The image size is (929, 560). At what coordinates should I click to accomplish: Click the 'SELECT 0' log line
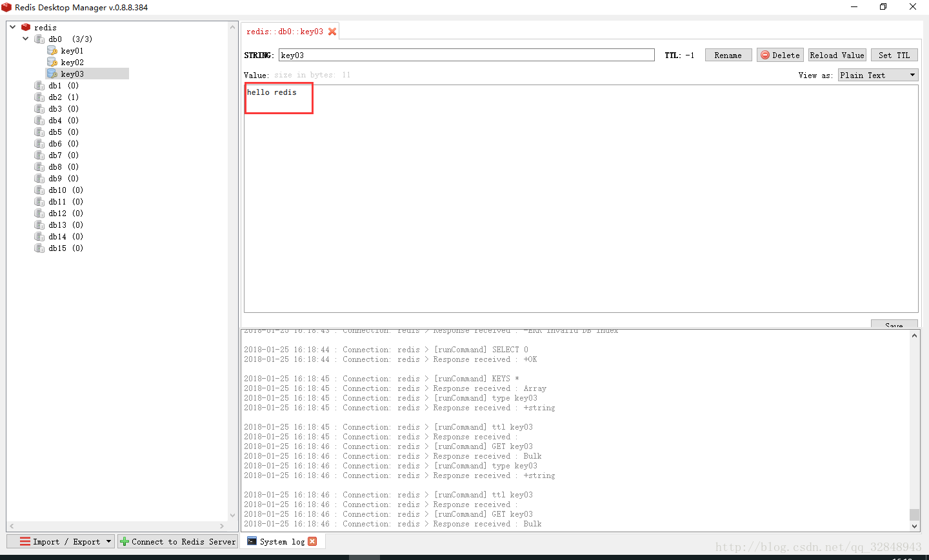point(386,350)
